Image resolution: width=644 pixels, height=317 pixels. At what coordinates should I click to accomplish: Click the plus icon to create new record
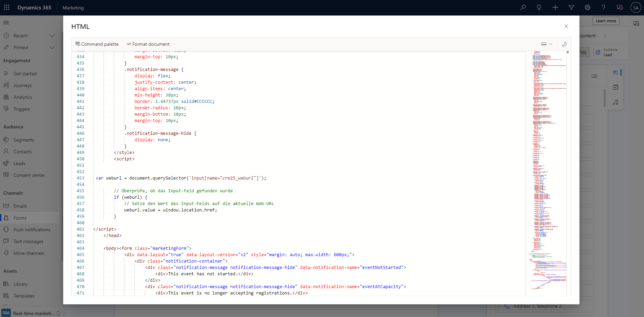tap(555, 7)
